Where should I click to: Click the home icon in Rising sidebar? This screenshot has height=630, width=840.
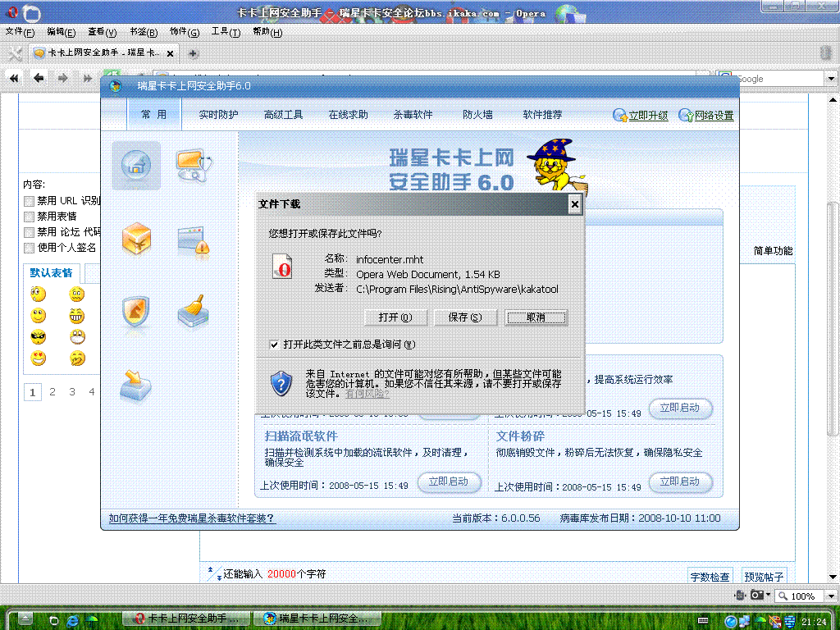click(x=136, y=165)
